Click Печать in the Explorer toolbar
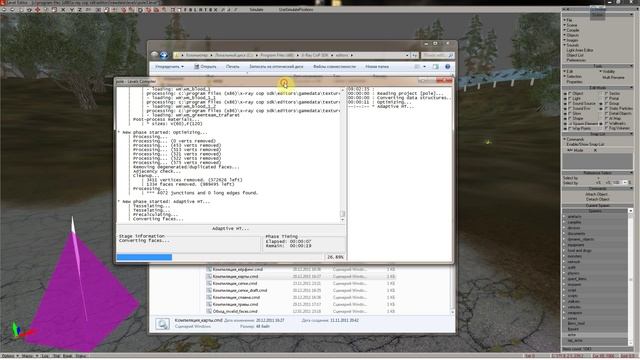The width and height of the screenshot is (640, 360). pos(233,67)
